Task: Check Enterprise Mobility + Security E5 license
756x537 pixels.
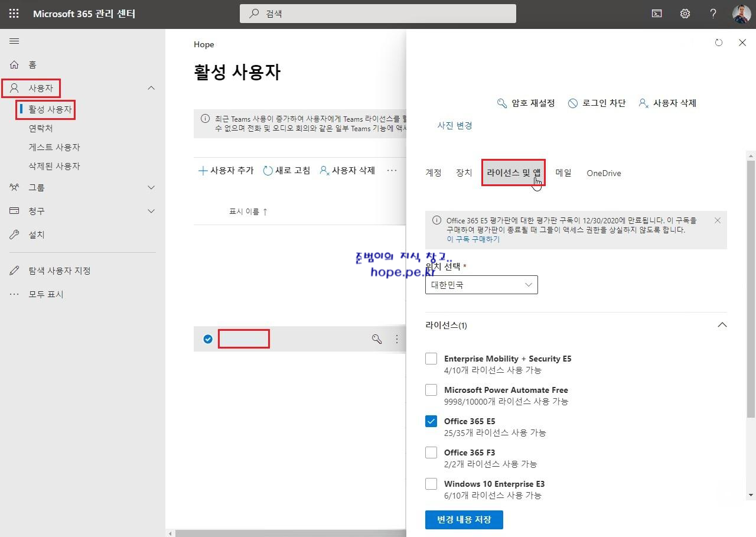Action: pyautogui.click(x=431, y=359)
